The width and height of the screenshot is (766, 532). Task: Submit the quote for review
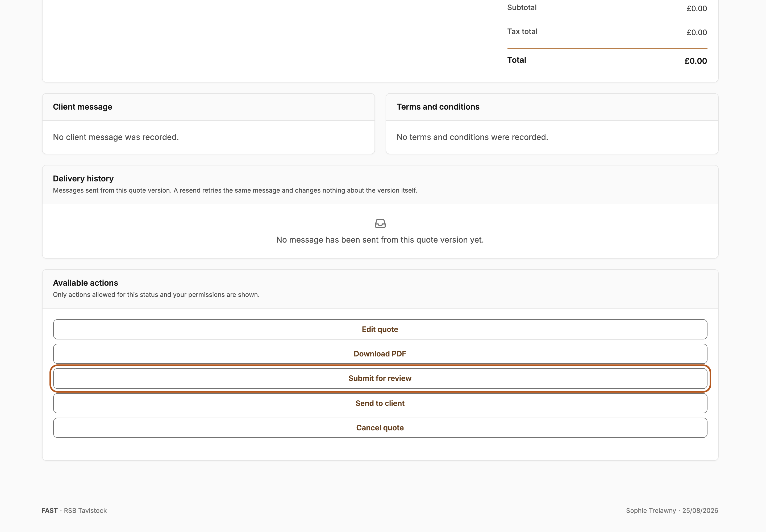pyautogui.click(x=380, y=378)
